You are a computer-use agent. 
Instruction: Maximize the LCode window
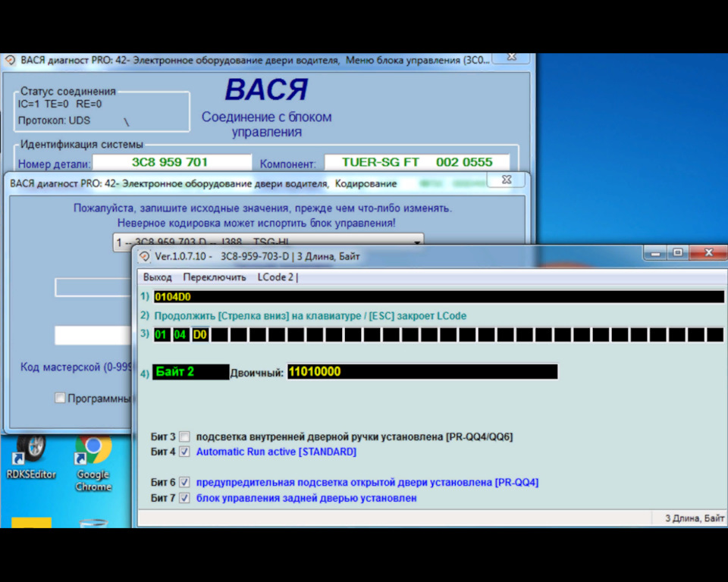point(678,252)
